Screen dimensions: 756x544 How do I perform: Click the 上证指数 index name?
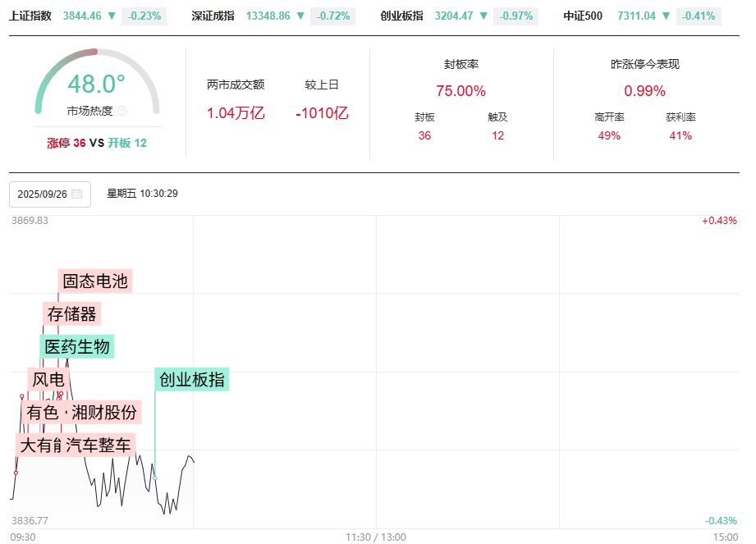click(x=30, y=16)
